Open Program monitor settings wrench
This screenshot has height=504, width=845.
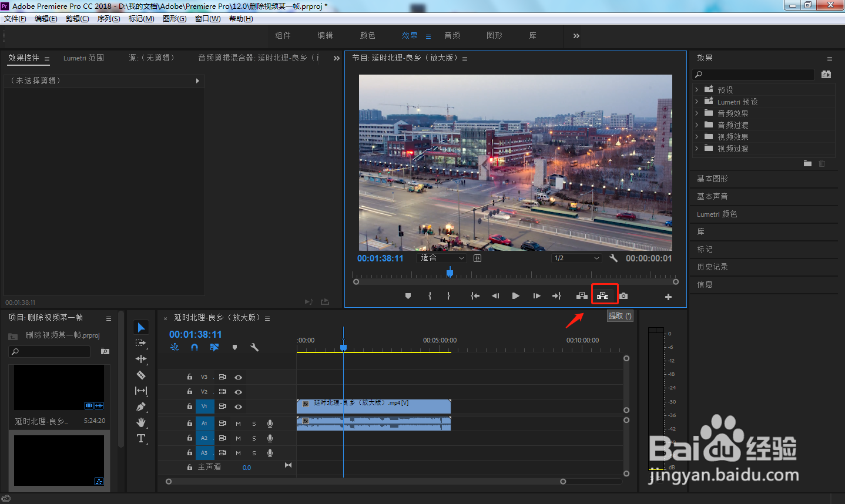613,258
